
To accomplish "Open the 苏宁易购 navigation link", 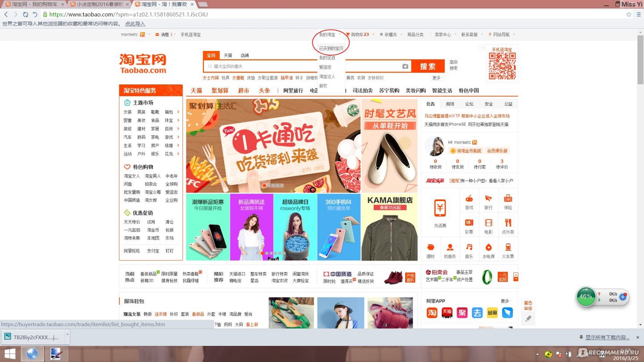I will [389, 90].
